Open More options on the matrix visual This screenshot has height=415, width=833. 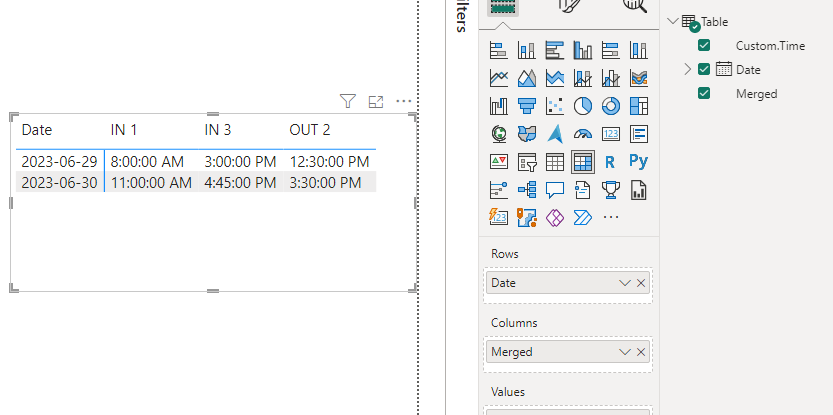click(x=404, y=101)
